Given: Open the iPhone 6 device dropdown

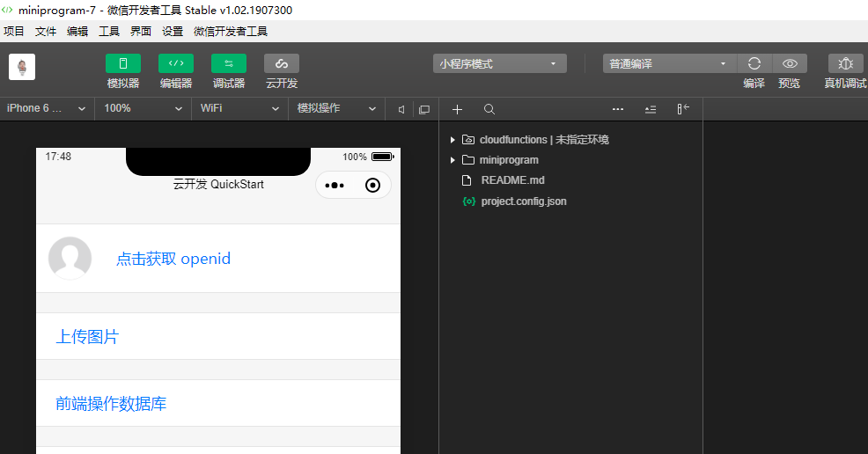Looking at the screenshot, I should [x=47, y=108].
